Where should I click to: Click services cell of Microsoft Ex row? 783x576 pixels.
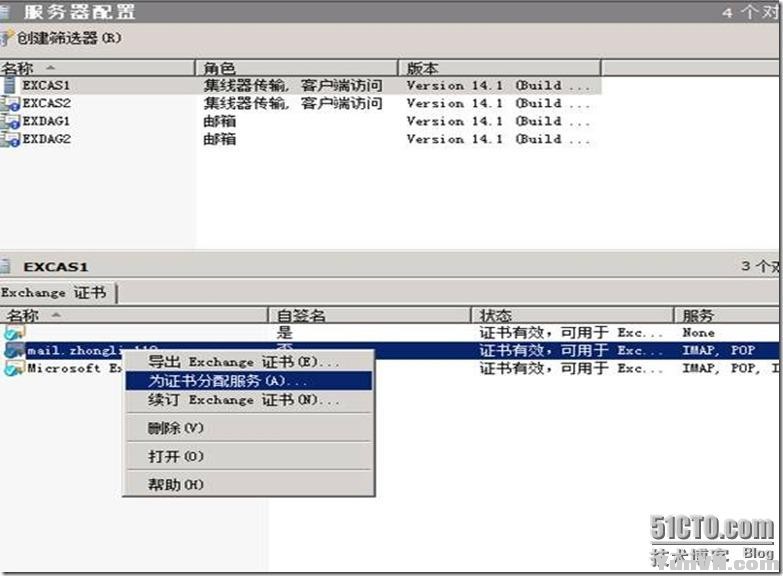click(x=731, y=369)
